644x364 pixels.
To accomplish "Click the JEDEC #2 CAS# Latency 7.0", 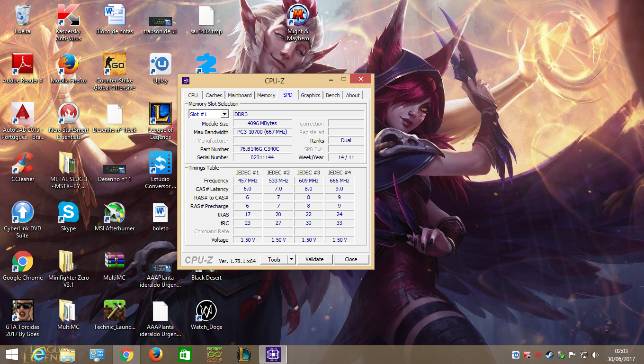I will click(278, 189).
